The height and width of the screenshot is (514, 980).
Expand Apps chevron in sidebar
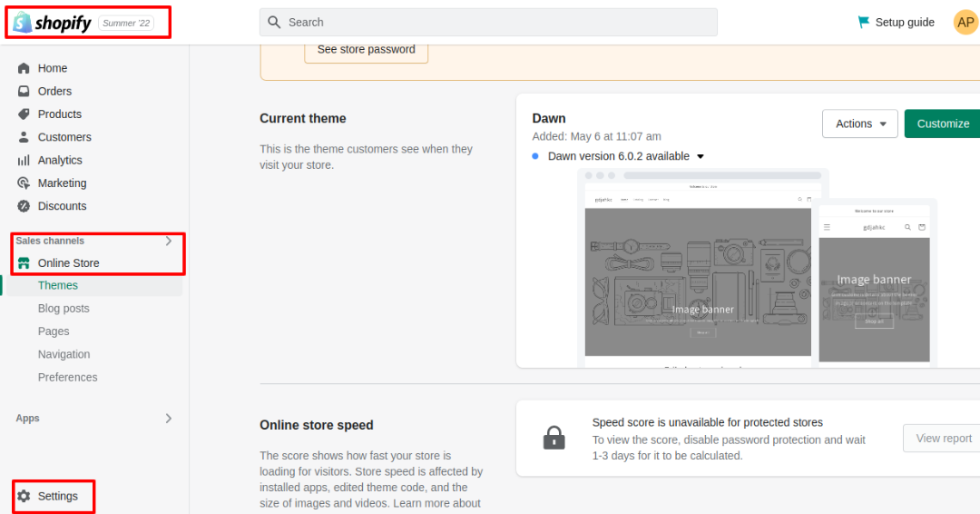(168, 419)
